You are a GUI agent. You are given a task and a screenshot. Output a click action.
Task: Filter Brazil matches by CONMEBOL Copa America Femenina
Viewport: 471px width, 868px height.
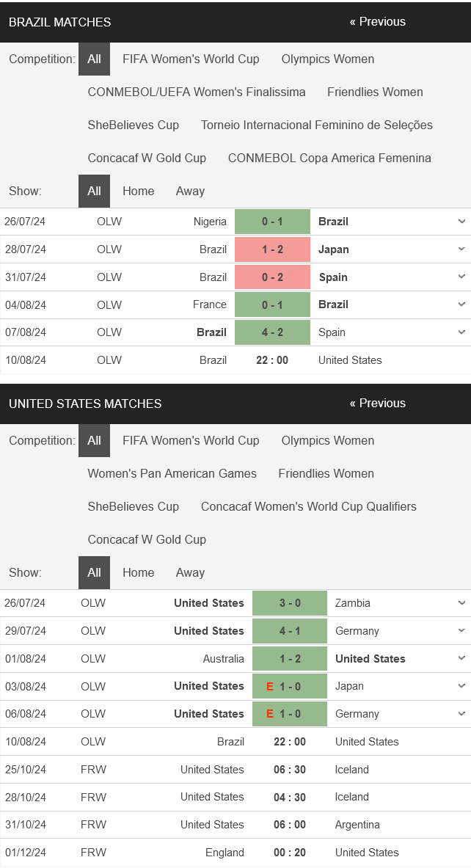tap(329, 158)
